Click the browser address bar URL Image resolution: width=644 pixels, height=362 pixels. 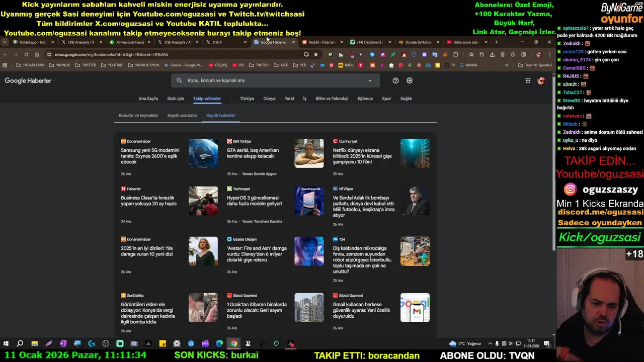pos(112,54)
